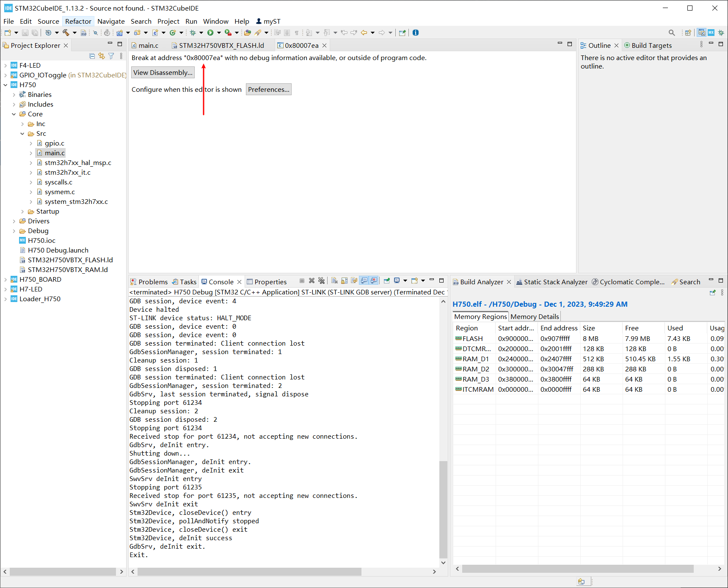This screenshot has width=728, height=588.
Task: Build the project using the hammer icon
Action: pos(66,33)
